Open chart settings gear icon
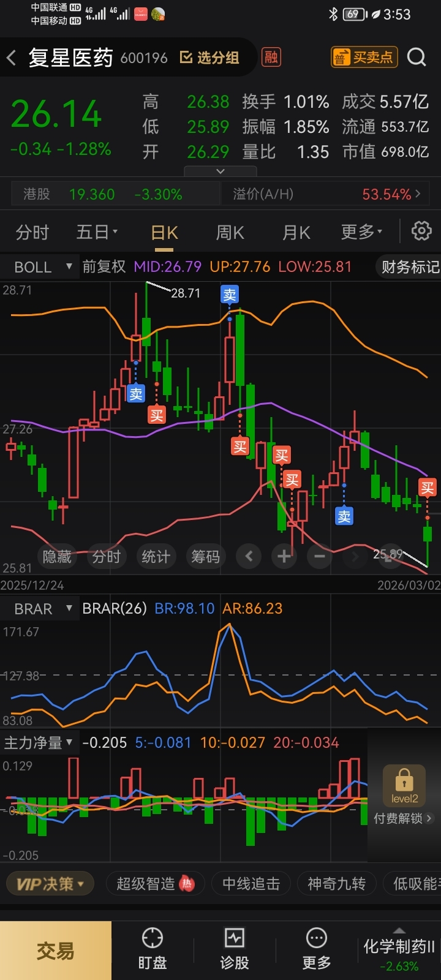The height and width of the screenshot is (980, 441). (421, 232)
